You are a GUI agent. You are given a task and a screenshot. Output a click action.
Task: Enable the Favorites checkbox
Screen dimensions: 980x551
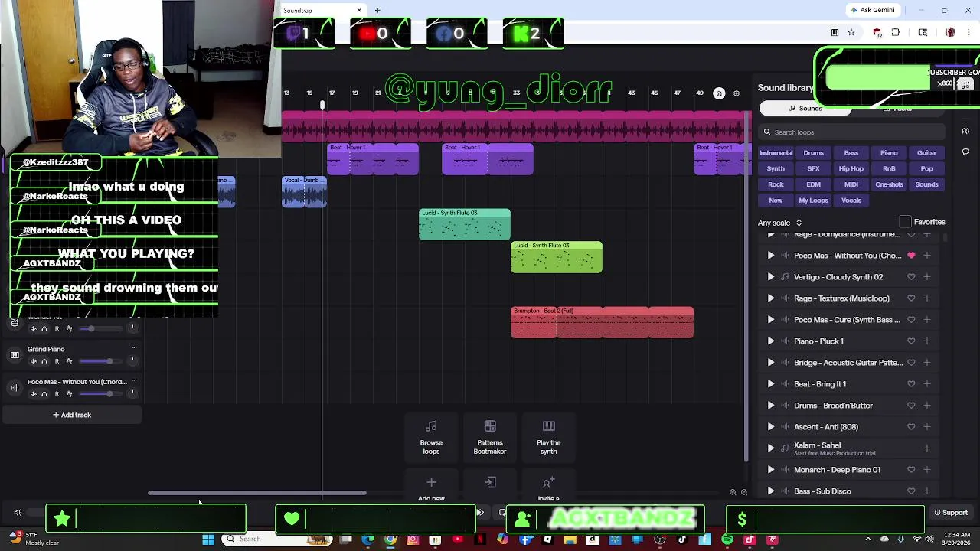click(x=906, y=222)
